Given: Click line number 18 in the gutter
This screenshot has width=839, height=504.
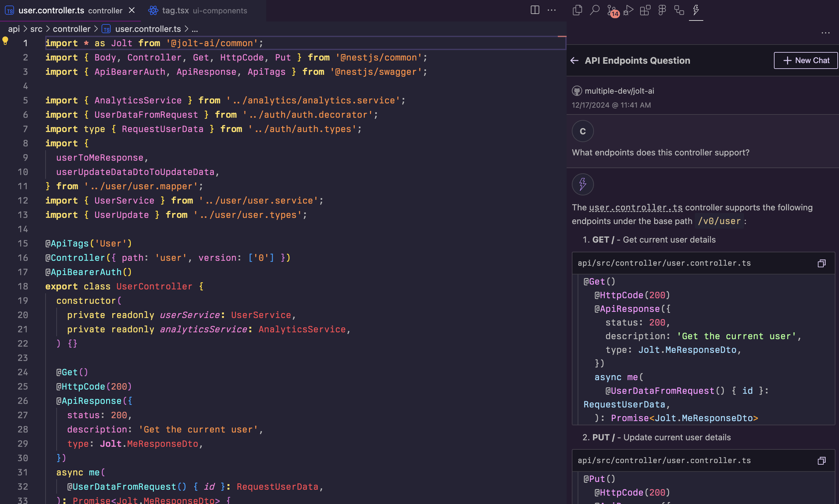Looking at the screenshot, I should click(23, 286).
